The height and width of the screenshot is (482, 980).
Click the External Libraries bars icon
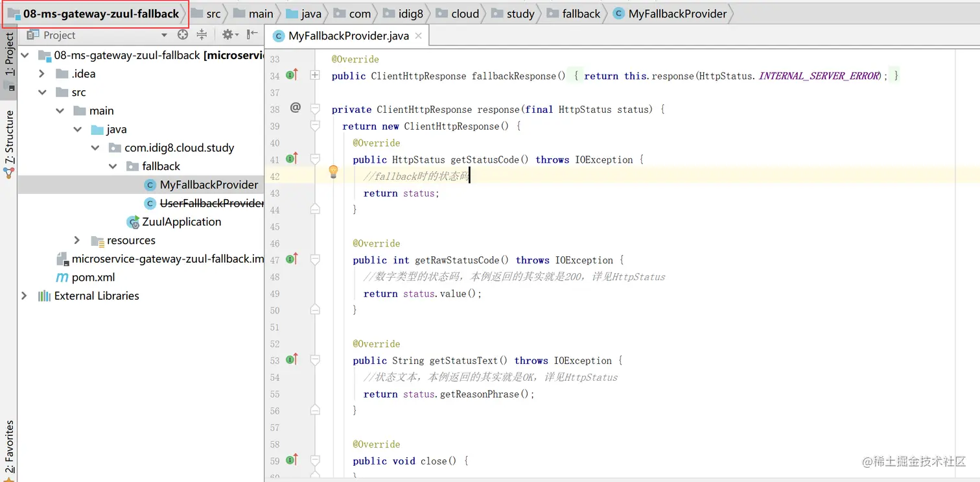(44, 296)
